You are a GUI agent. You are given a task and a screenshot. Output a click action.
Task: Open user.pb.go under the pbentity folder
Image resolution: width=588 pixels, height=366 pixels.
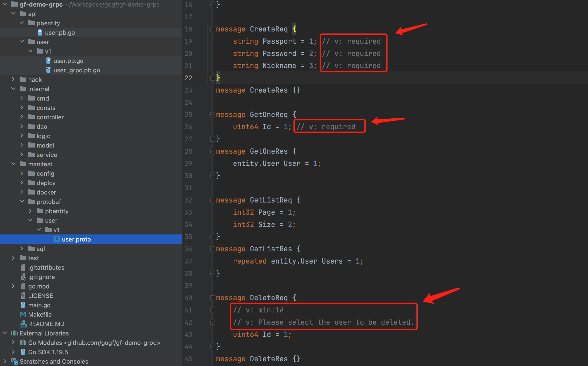tap(60, 33)
